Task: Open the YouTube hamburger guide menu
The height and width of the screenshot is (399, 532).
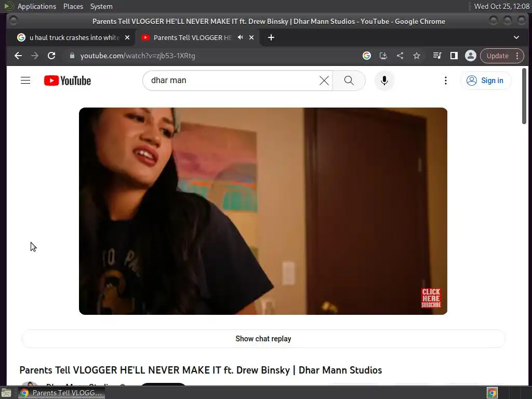Action: (x=25, y=81)
